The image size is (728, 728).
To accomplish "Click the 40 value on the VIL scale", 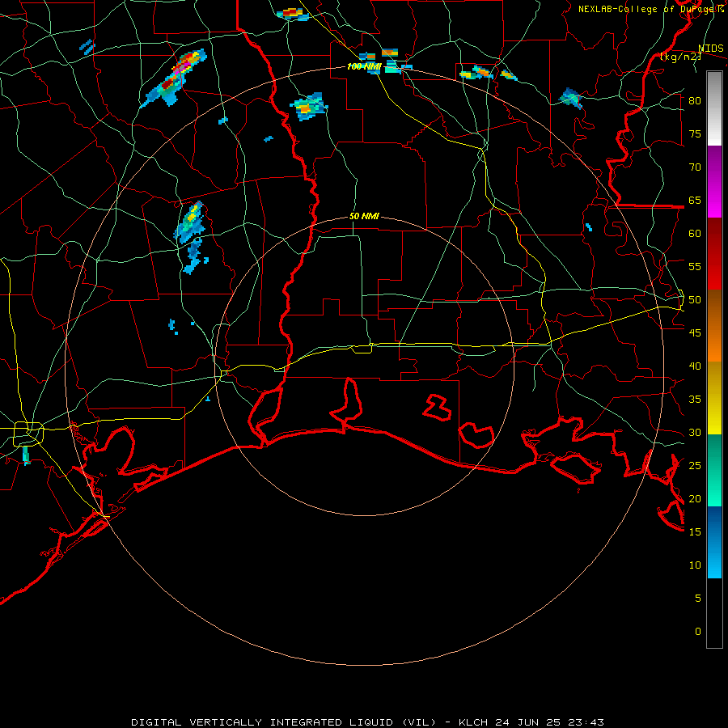I will [695, 366].
